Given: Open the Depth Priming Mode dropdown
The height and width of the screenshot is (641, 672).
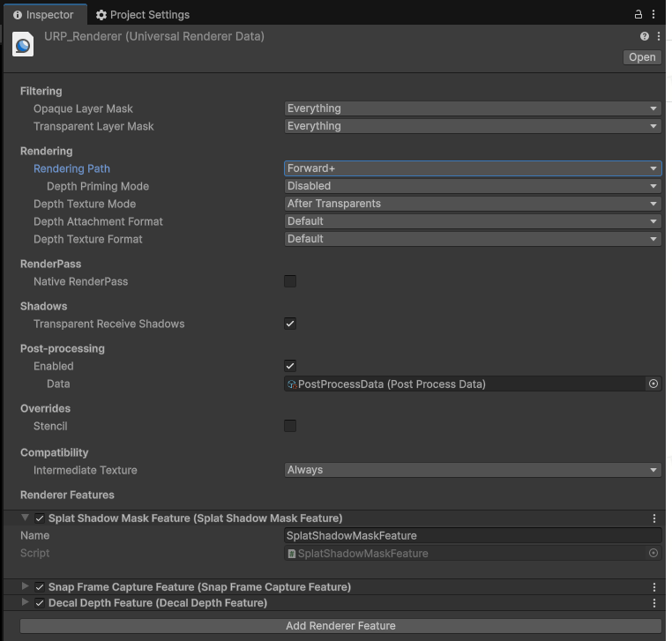Looking at the screenshot, I should point(473,186).
